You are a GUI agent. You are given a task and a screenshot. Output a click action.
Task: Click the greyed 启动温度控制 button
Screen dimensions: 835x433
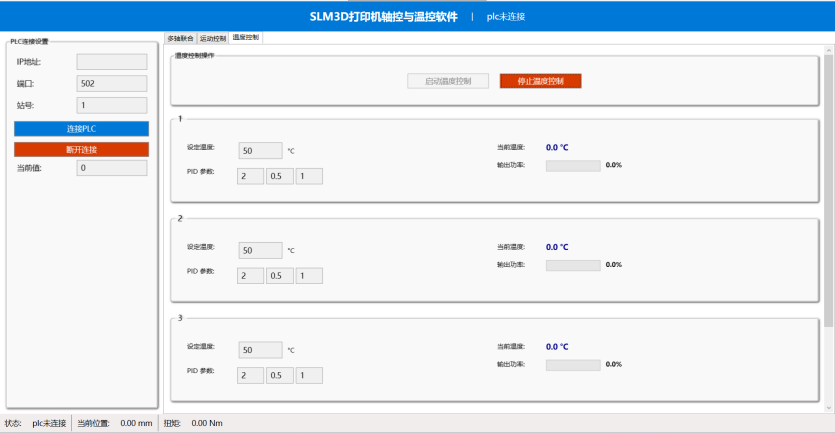point(448,81)
